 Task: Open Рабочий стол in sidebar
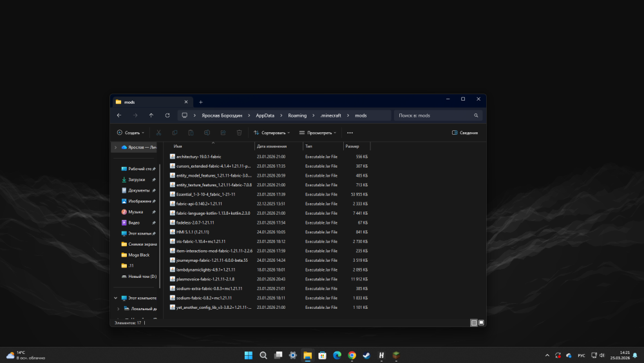click(138, 169)
